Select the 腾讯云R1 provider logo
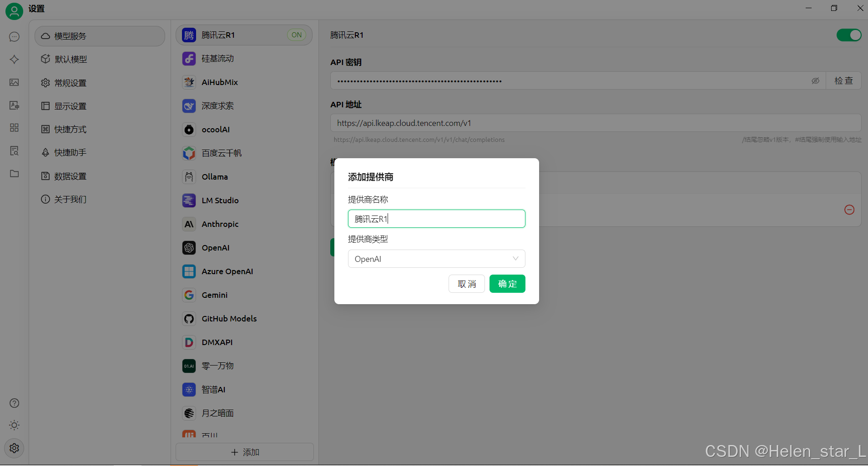Screen dimensions: 868x466 [x=189, y=35]
